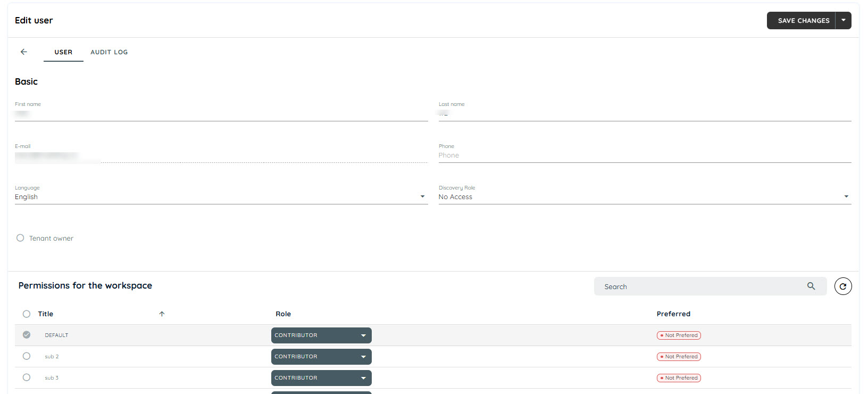Select the sub 2 workspace row

tap(27, 356)
